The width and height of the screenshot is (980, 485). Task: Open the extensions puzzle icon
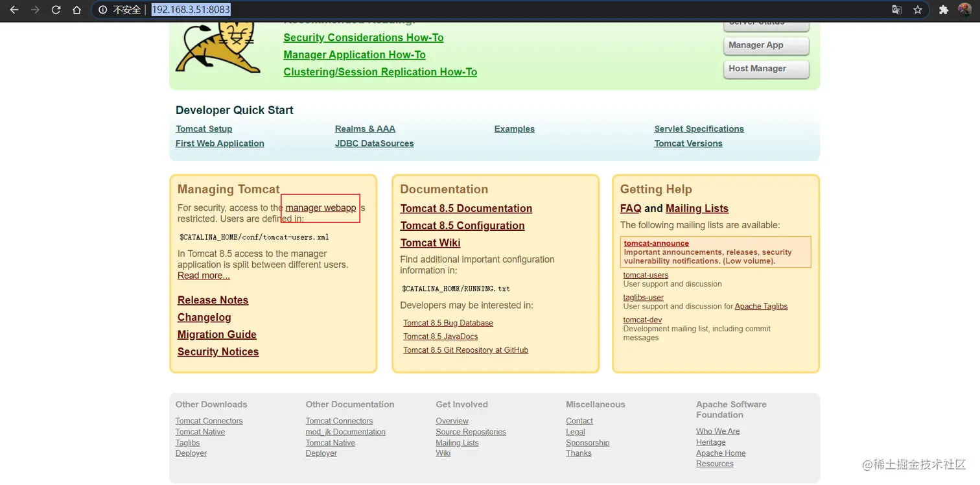944,10
